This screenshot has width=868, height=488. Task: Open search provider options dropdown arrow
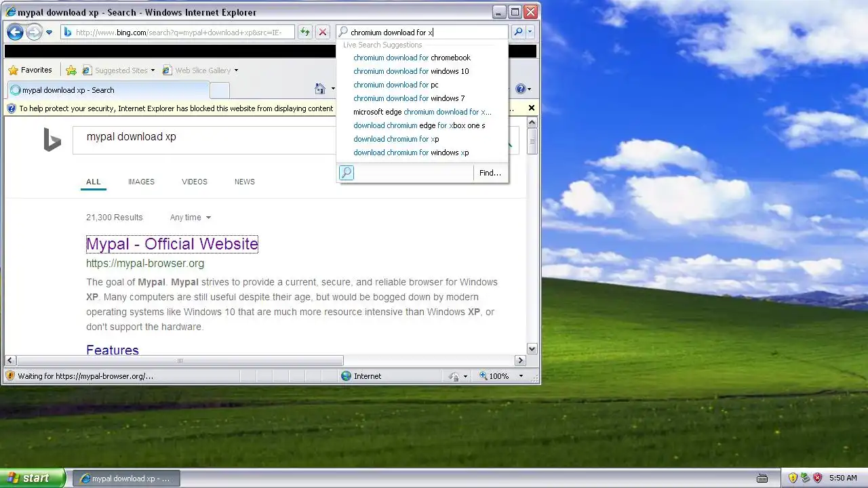tap(530, 32)
